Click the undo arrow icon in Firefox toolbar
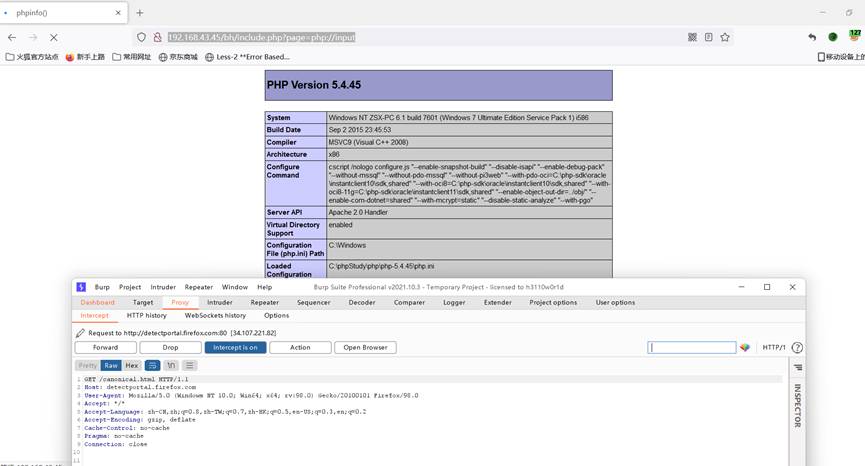Image resolution: width=865 pixels, height=466 pixels. coord(812,38)
